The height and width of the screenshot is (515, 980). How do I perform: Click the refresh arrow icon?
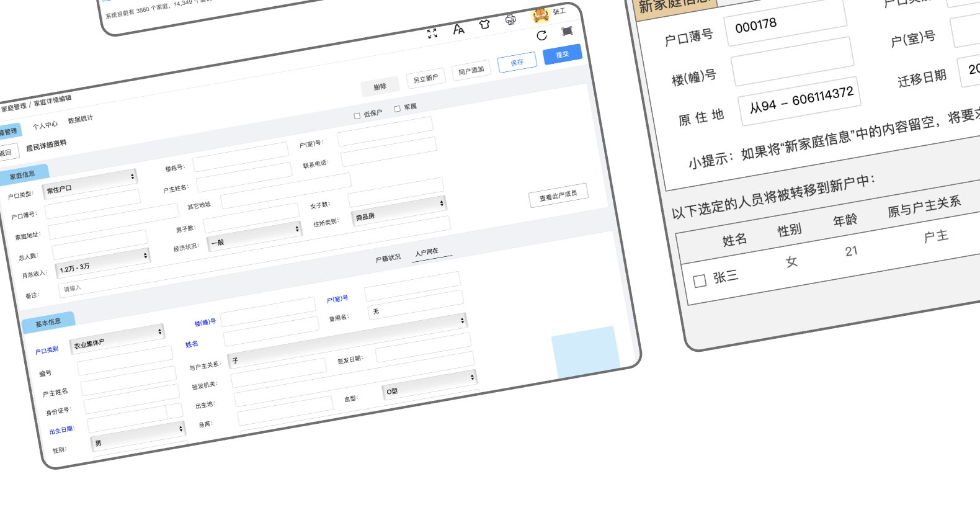(x=541, y=35)
